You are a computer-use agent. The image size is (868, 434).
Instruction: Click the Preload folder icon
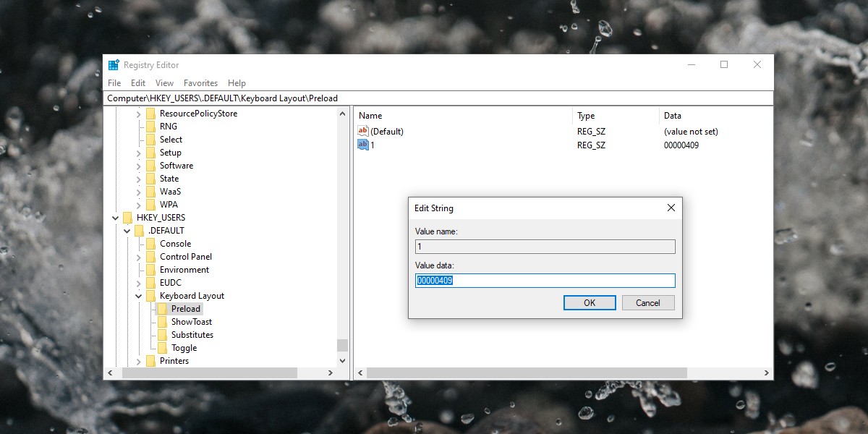pyautogui.click(x=161, y=308)
